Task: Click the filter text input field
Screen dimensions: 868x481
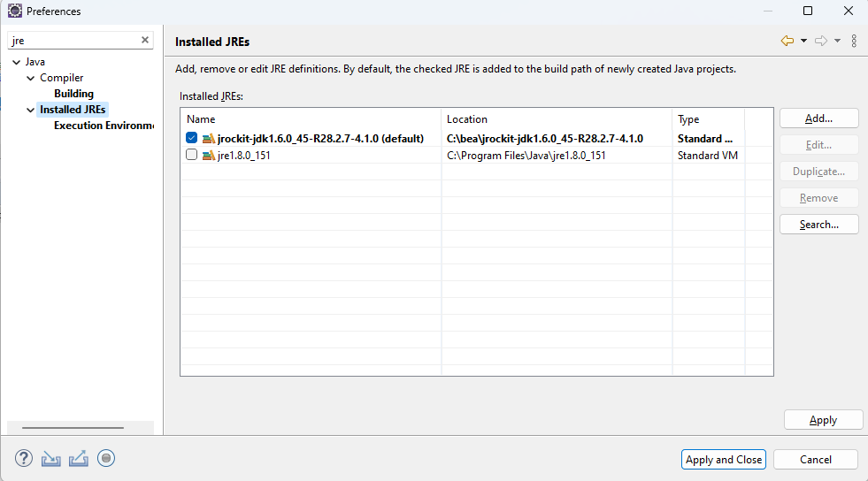Action: [x=74, y=41]
